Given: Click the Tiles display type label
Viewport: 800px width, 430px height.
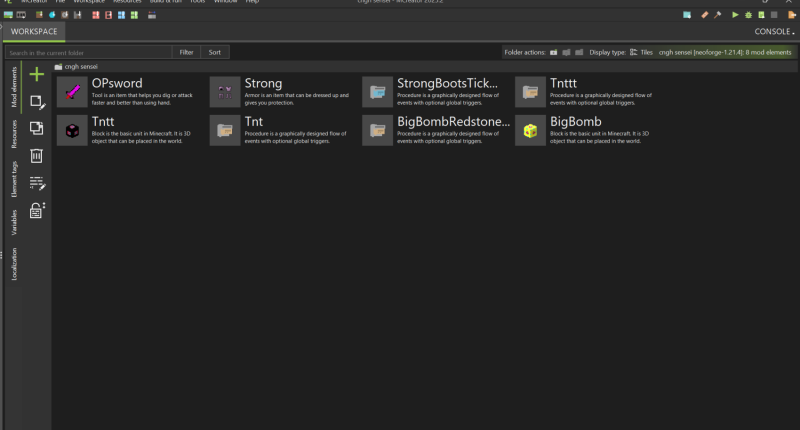Looking at the screenshot, I should pyautogui.click(x=646, y=53).
